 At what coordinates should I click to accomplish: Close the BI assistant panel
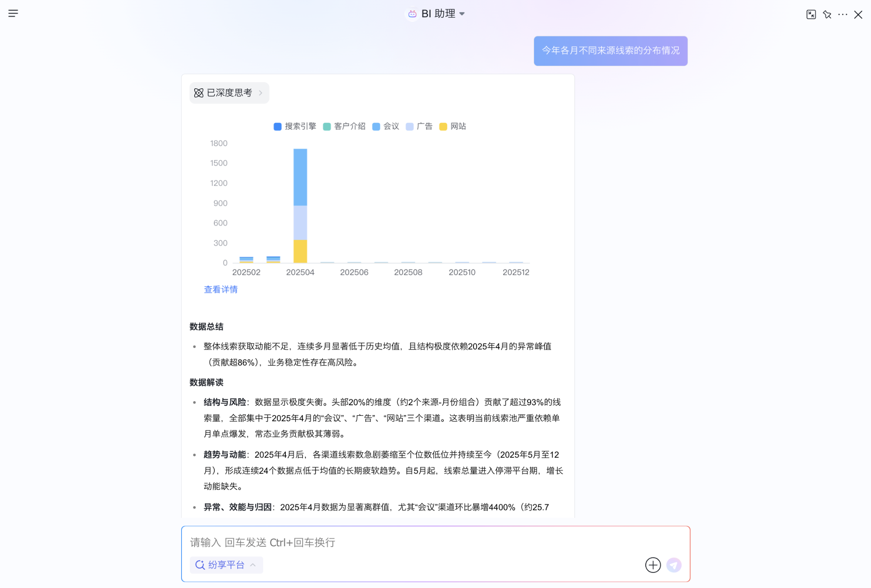click(x=858, y=15)
